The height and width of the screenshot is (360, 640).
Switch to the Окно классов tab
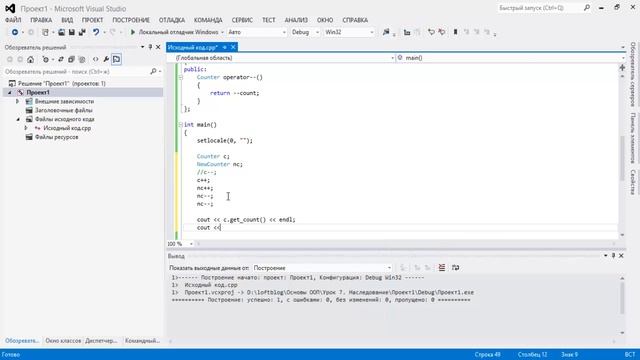[x=63, y=340]
